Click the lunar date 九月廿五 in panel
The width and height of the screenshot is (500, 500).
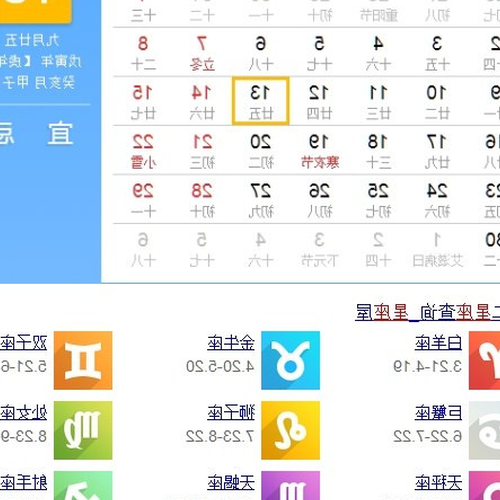click(x=32, y=40)
